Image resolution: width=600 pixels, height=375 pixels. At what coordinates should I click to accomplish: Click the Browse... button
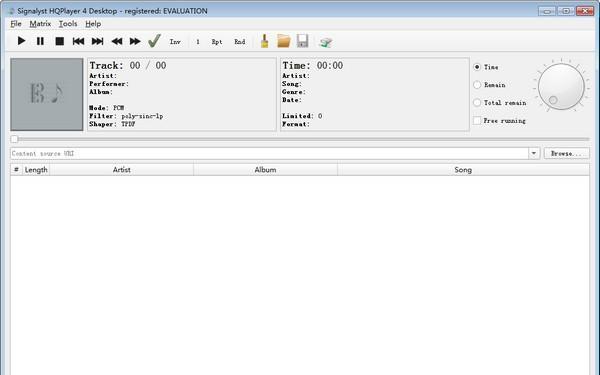566,153
